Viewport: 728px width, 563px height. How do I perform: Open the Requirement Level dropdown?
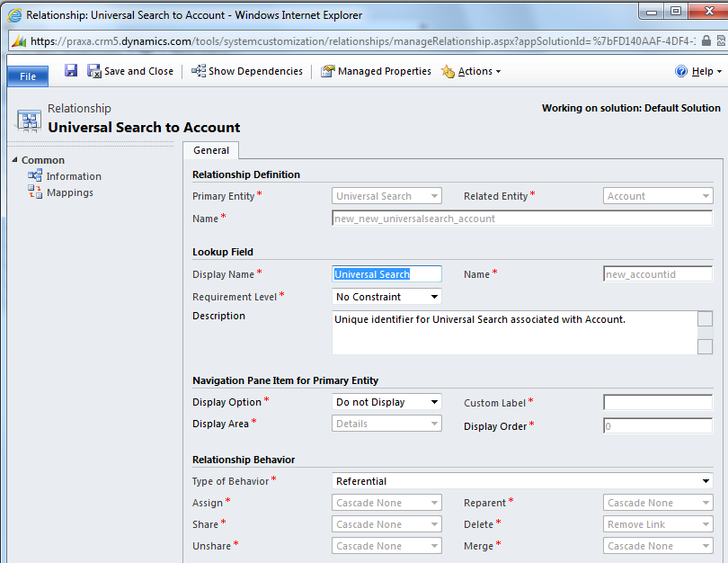[x=386, y=297]
